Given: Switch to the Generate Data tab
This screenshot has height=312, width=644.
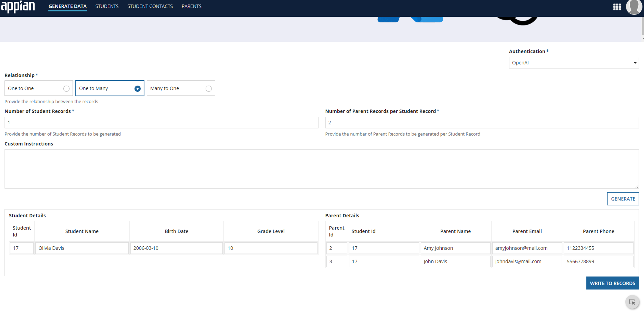Looking at the screenshot, I should point(67,6).
